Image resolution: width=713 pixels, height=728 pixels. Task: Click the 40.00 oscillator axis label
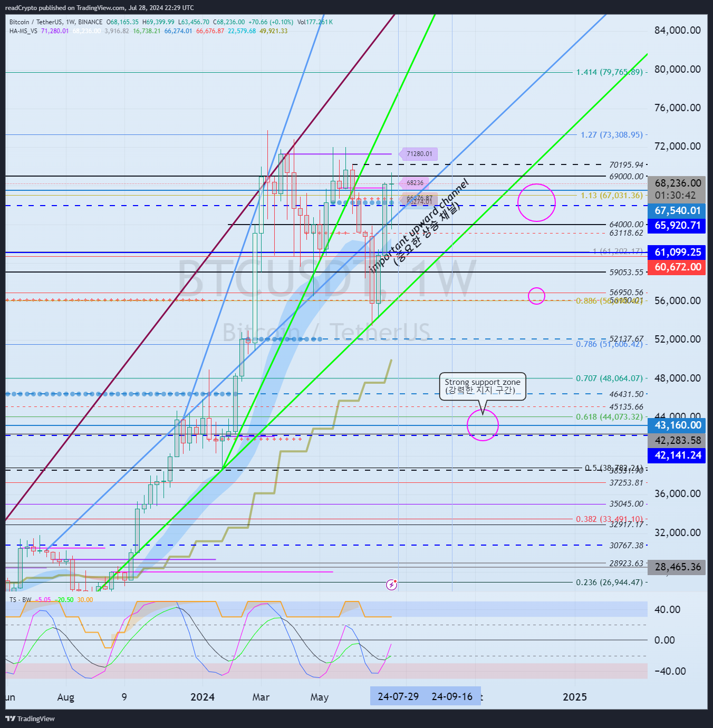tap(667, 609)
